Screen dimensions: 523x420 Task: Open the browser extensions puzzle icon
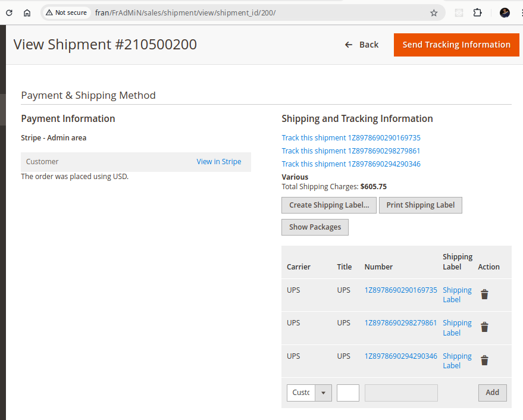(x=477, y=12)
